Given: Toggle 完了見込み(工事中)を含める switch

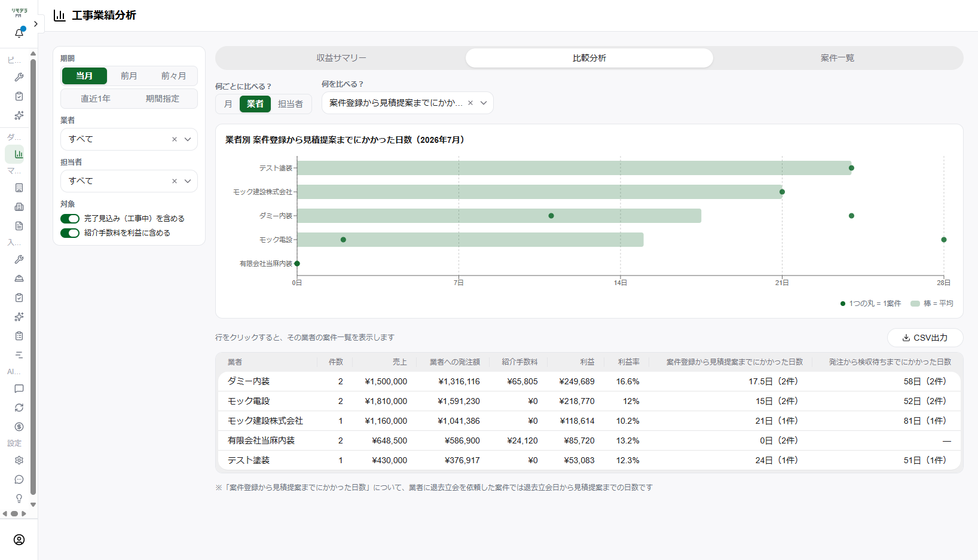Looking at the screenshot, I should pos(70,219).
